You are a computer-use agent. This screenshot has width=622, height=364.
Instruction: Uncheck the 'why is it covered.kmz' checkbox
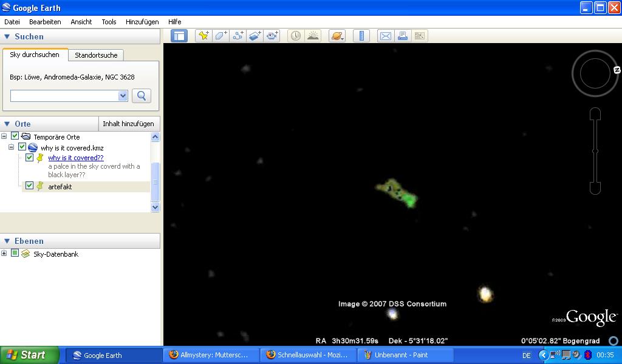point(22,147)
